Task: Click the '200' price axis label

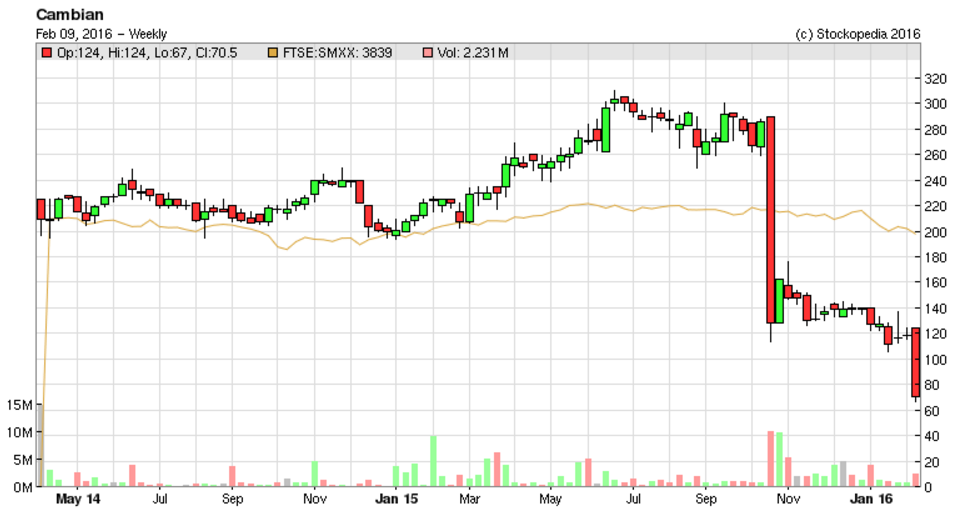Action: pos(935,232)
